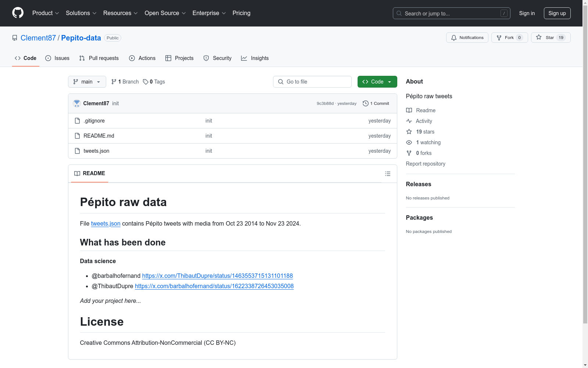Click the Star count badge showing 19
588x368 pixels.
pyautogui.click(x=561, y=38)
